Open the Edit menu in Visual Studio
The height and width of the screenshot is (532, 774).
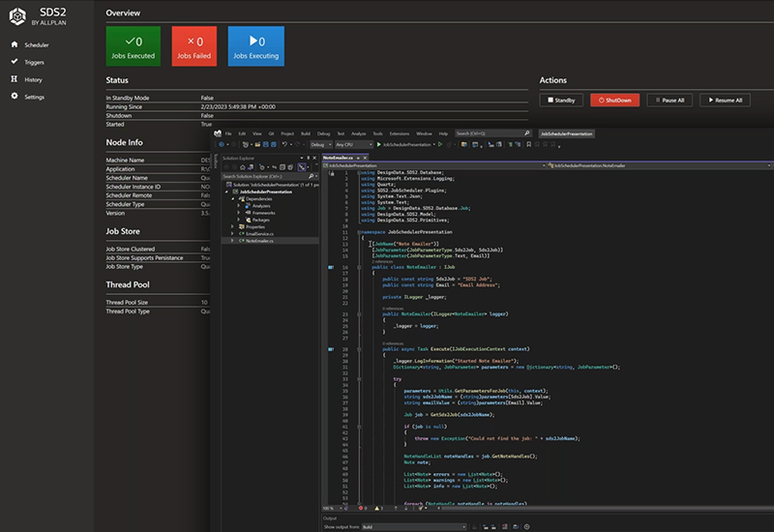tap(242, 133)
